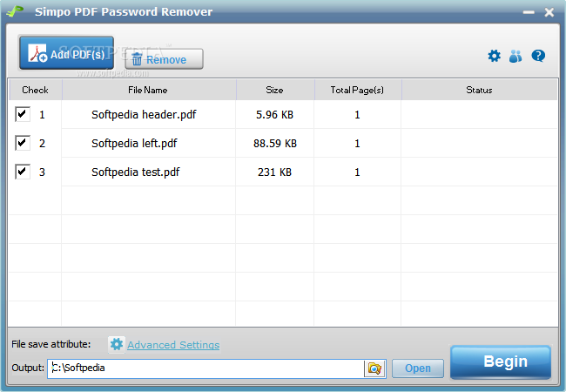Viewport: 566px width, 392px height.
Task: Click row number 3 in the Check column
Action: point(42,172)
